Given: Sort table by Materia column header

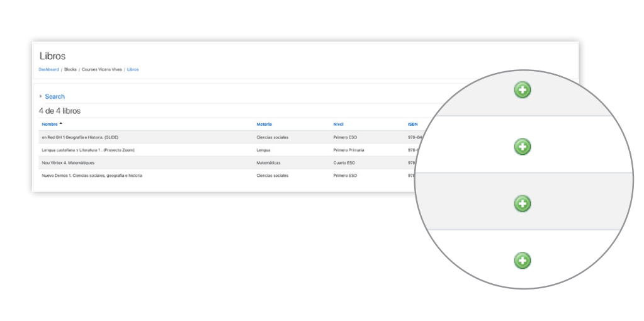Looking at the screenshot, I should click(264, 124).
